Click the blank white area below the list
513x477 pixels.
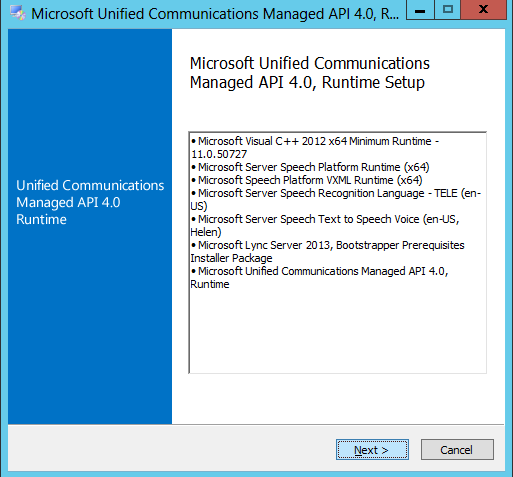337,398
